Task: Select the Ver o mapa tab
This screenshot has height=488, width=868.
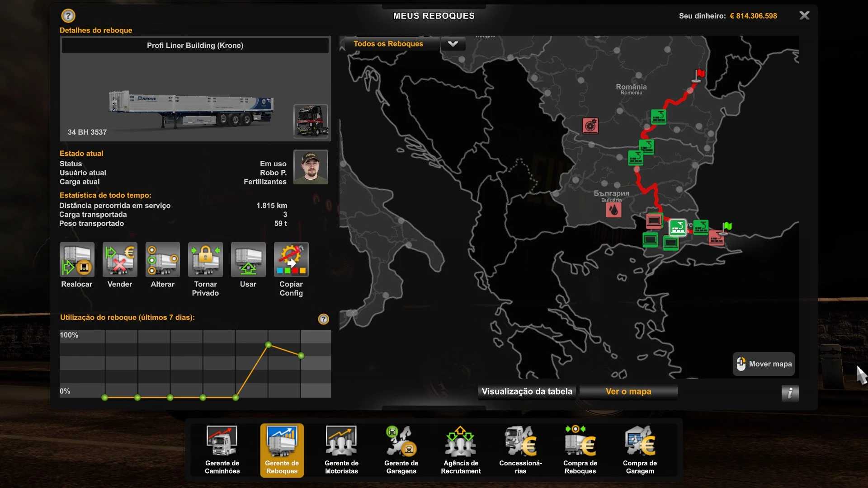Action: click(628, 392)
